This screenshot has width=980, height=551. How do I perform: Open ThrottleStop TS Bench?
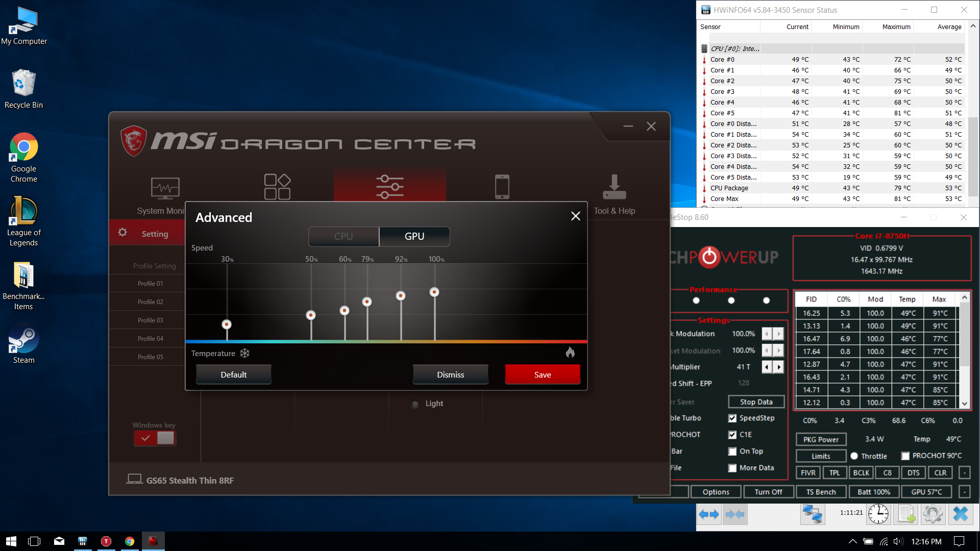(821, 492)
